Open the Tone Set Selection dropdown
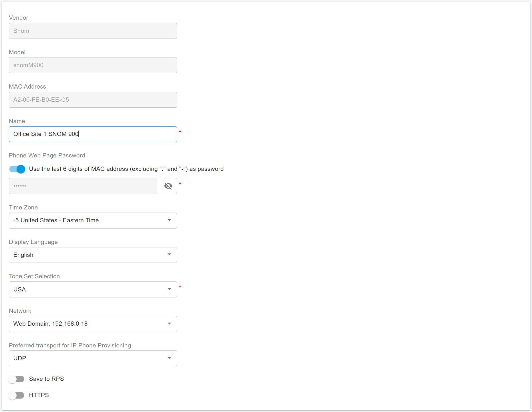The height and width of the screenshot is (412, 532). pyautogui.click(x=93, y=289)
